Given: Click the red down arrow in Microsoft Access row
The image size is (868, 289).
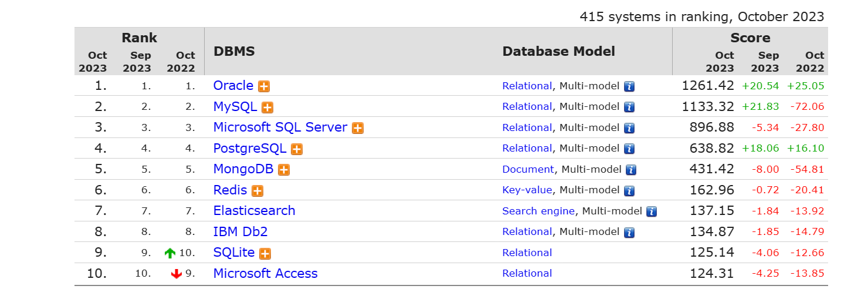Looking at the screenshot, I should 177,274.
